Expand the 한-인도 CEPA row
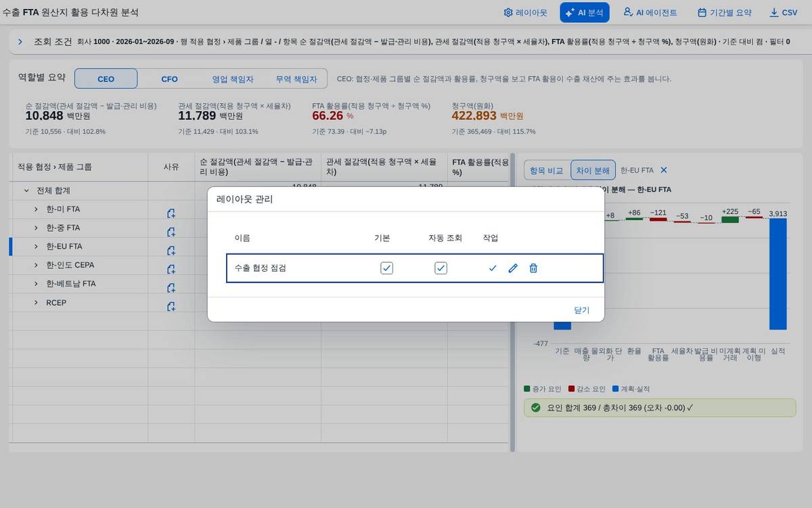The width and height of the screenshot is (812, 508). coord(36,266)
